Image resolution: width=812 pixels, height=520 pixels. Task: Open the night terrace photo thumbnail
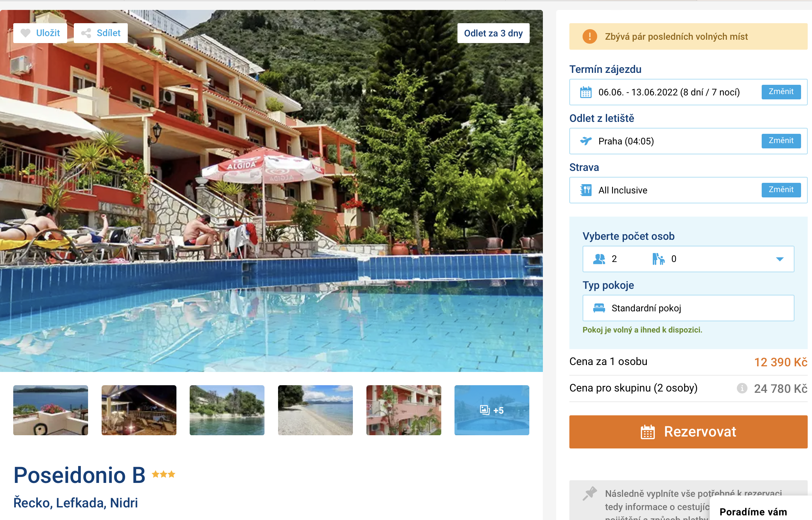[x=139, y=410]
